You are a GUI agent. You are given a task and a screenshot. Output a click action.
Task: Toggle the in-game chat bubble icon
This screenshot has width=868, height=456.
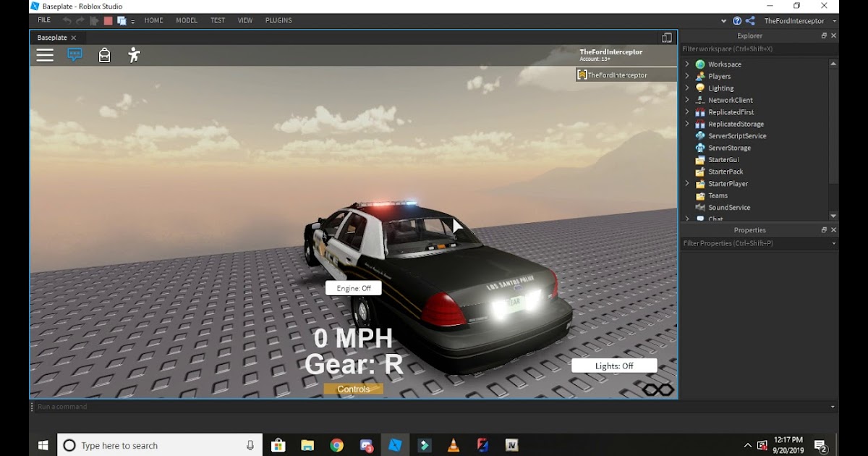[x=75, y=54]
